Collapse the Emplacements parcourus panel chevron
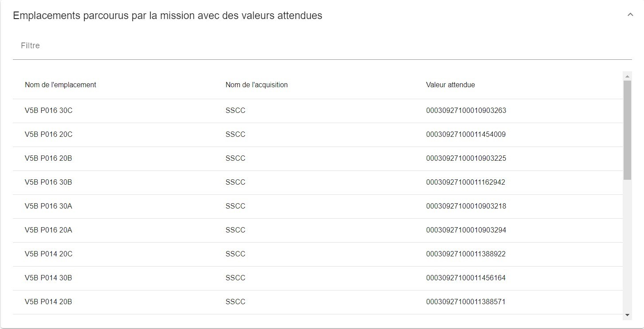 pyautogui.click(x=630, y=15)
